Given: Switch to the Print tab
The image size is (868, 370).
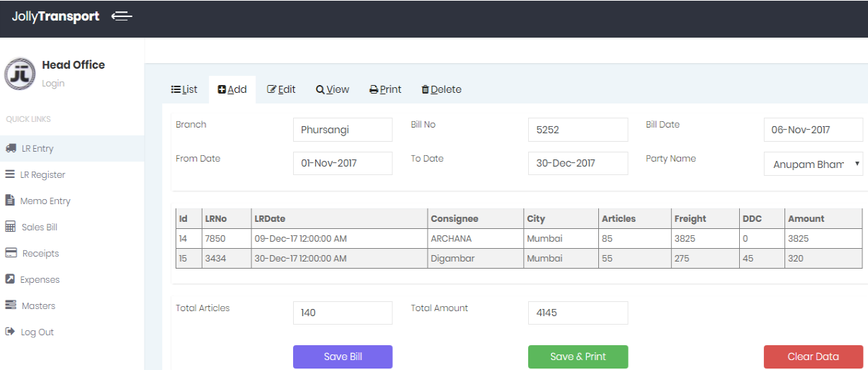Looking at the screenshot, I should click(x=385, y=89).
